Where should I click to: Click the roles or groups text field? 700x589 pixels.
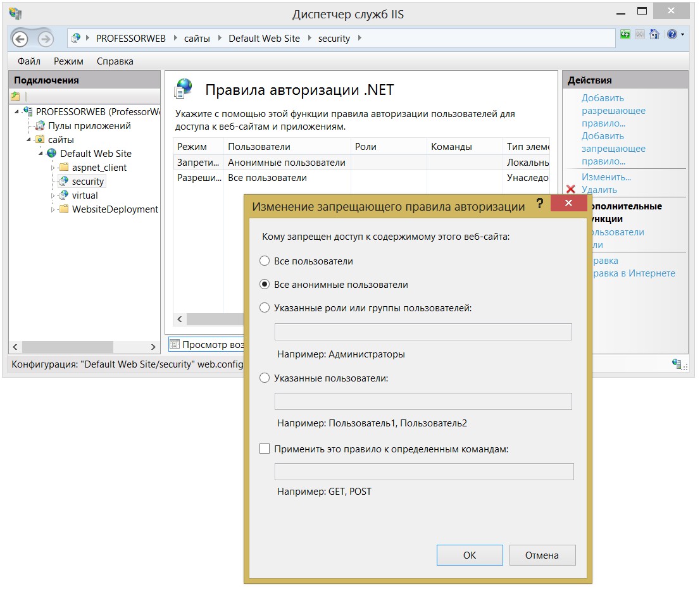pos(423,332)
